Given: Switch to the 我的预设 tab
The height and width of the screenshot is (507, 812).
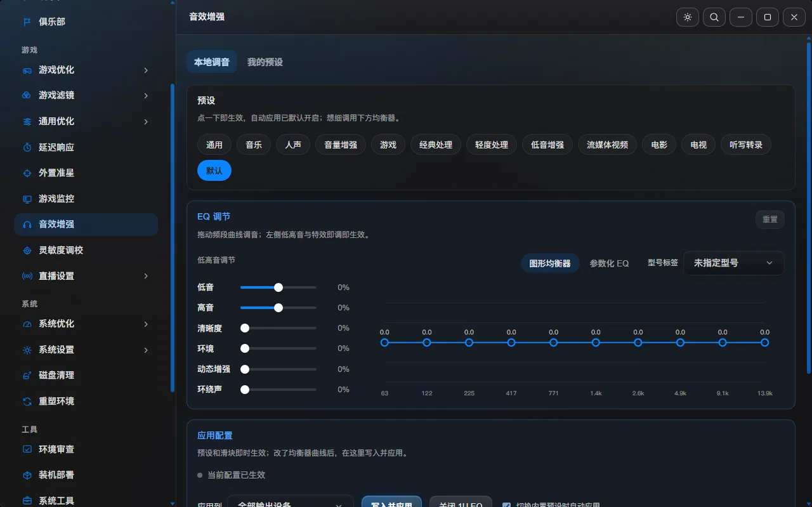Looking at the screenshot, I should tap(265, 62).
